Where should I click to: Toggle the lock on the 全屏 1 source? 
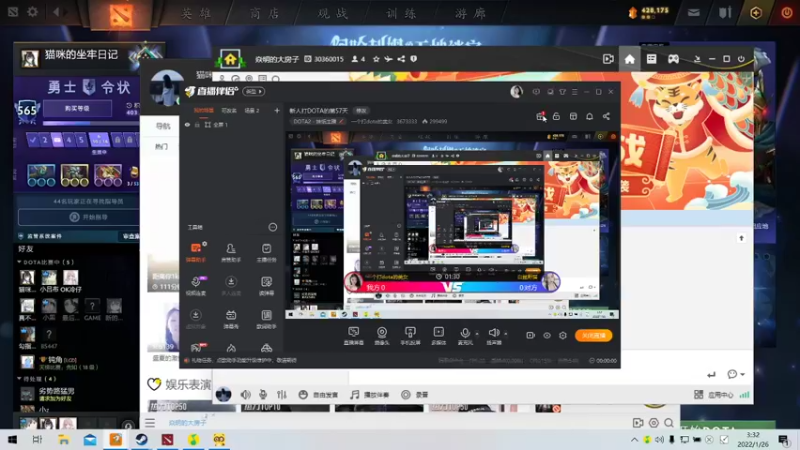[x=197, y=124]
